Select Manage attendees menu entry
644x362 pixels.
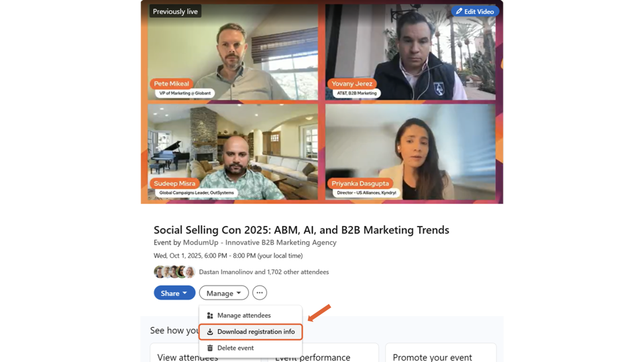pyautogui.click(x=250, y=315)
